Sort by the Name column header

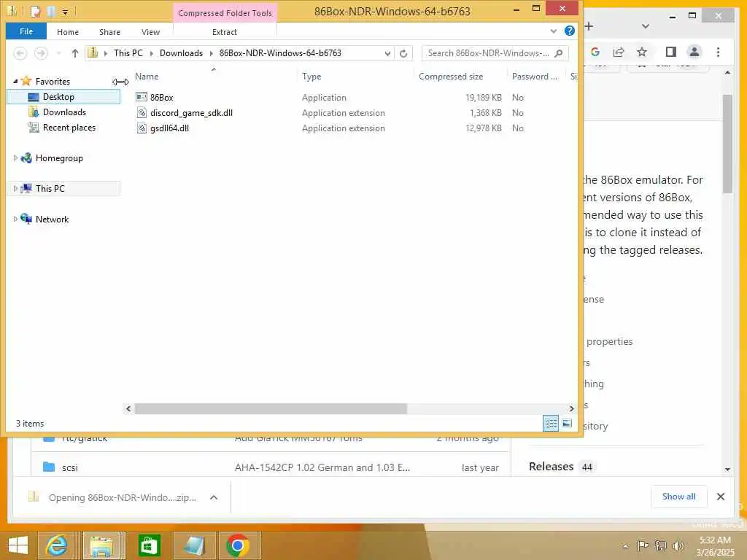click(147, 76)
